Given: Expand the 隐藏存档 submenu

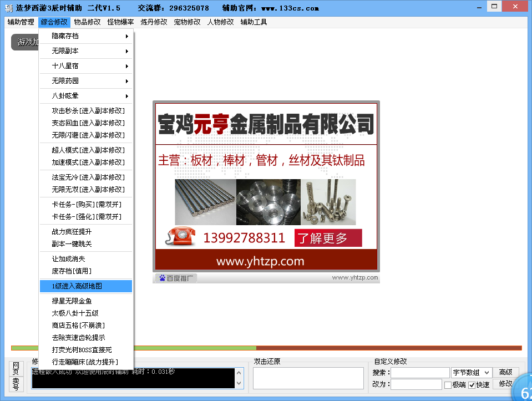Looking at the screenshot, I should 86,36.
